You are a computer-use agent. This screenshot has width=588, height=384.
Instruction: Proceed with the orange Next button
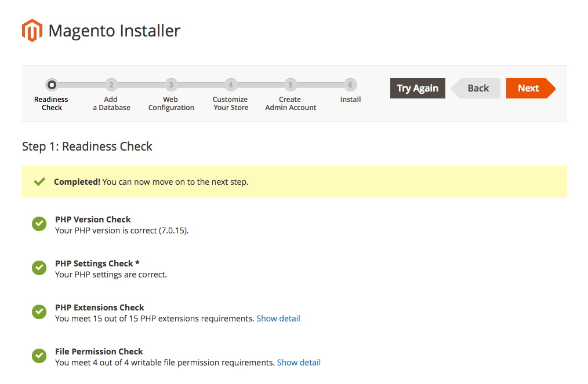pyautogui.click(x=530, y=89)
